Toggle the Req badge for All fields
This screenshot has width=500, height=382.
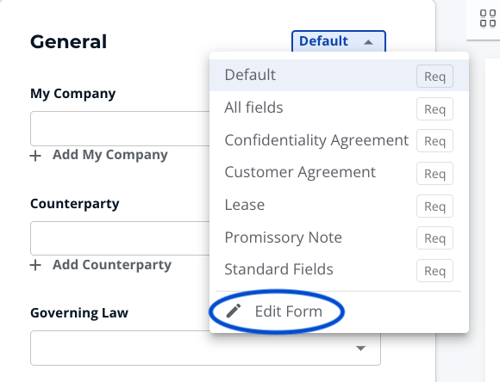tap(435, 109)
